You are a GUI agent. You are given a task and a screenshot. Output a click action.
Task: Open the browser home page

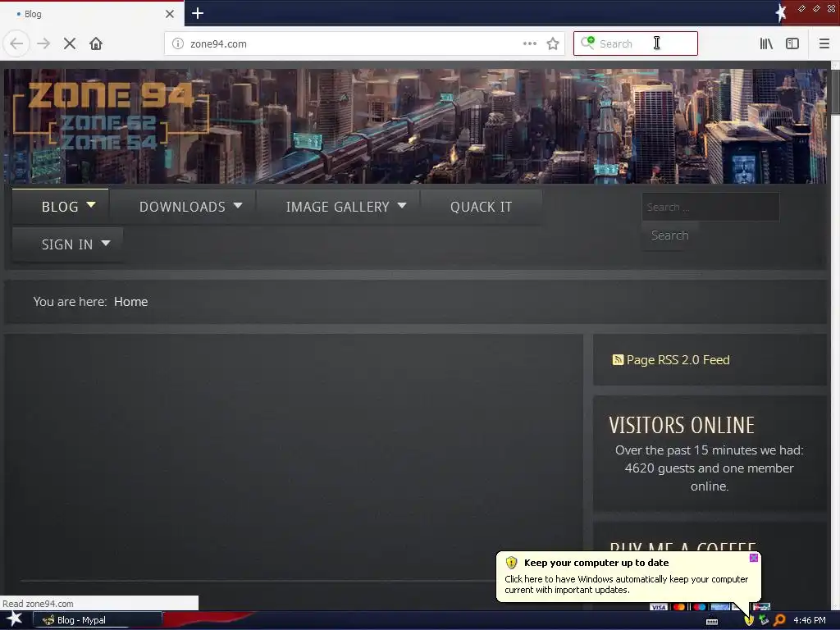96,43
